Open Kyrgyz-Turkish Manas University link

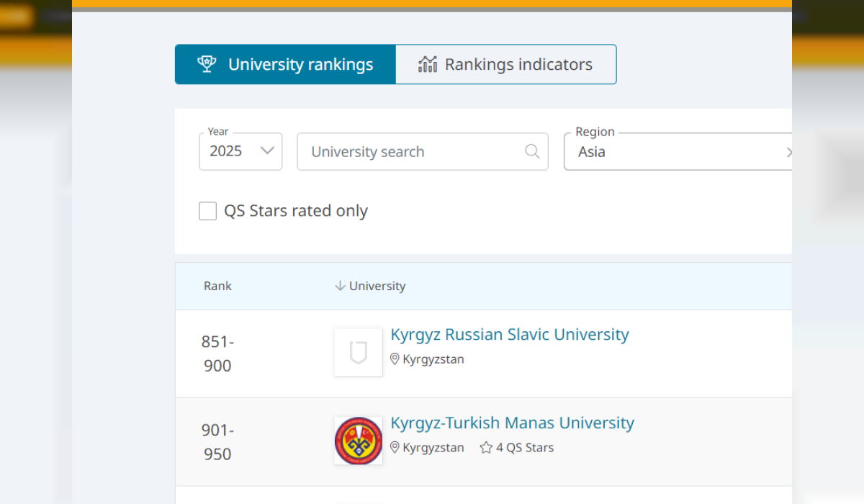pyautogui.click(x=513, y=423)
